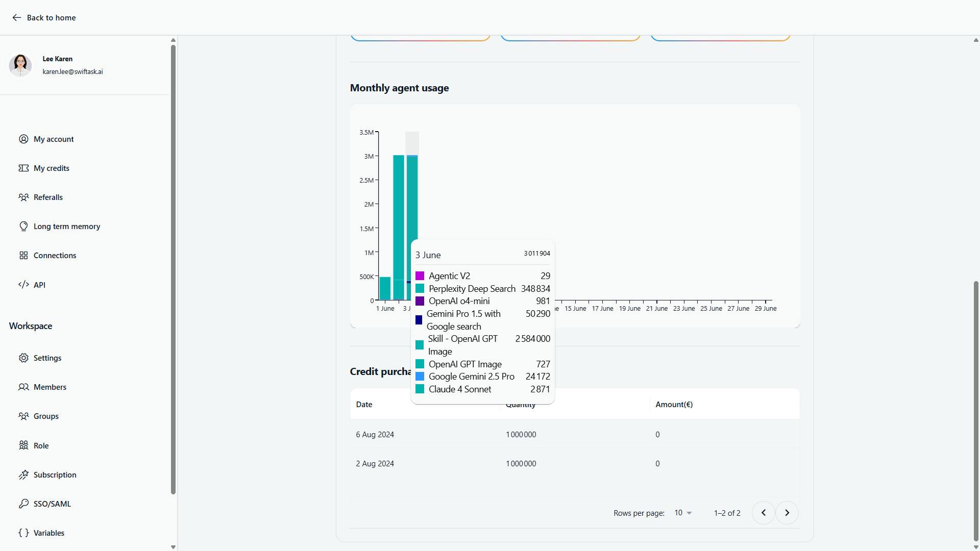Go to next purchases page
The width and height of the screenshot is (980, 551).
(x=787, y=513)
